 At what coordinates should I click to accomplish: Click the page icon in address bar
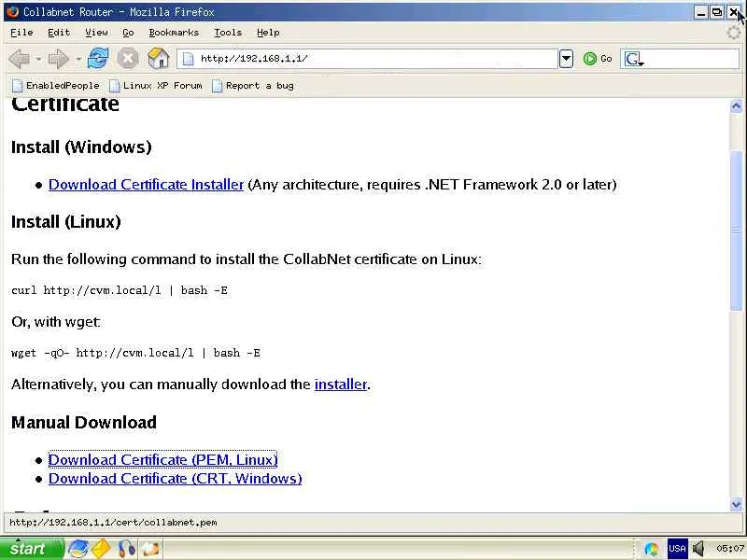click(x=189, y=59)
